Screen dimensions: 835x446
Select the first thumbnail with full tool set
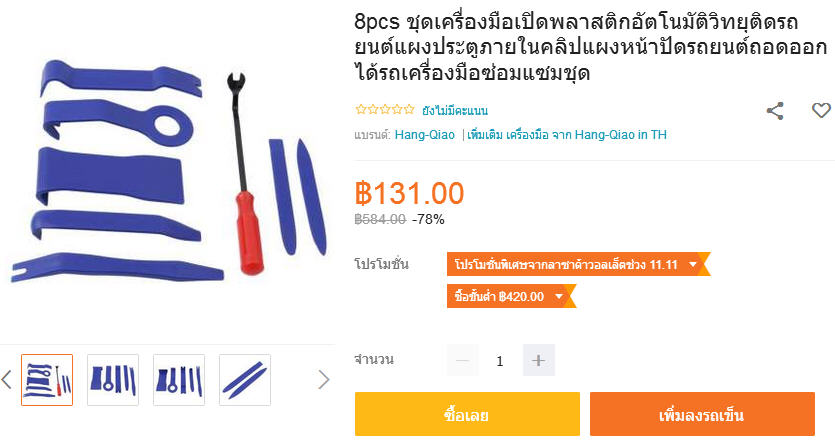pyautogui.click(x=47, y=380)
